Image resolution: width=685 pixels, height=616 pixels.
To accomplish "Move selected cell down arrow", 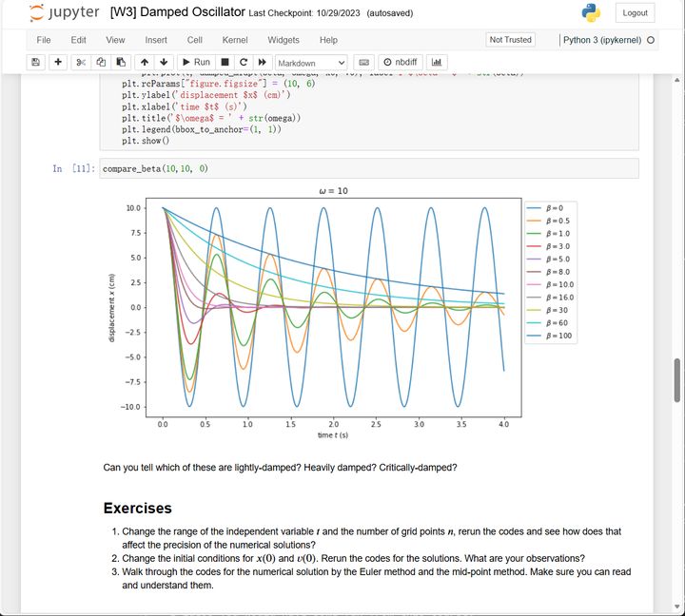I will (164, 62).
